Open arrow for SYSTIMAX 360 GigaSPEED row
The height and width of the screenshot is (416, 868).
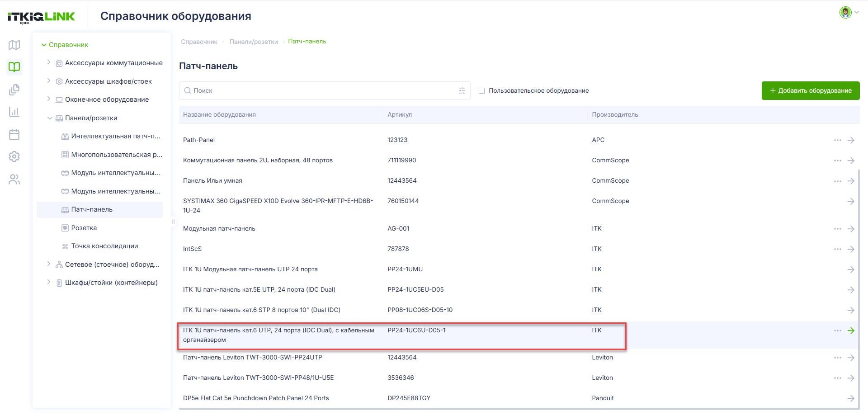tap(851, 201)
